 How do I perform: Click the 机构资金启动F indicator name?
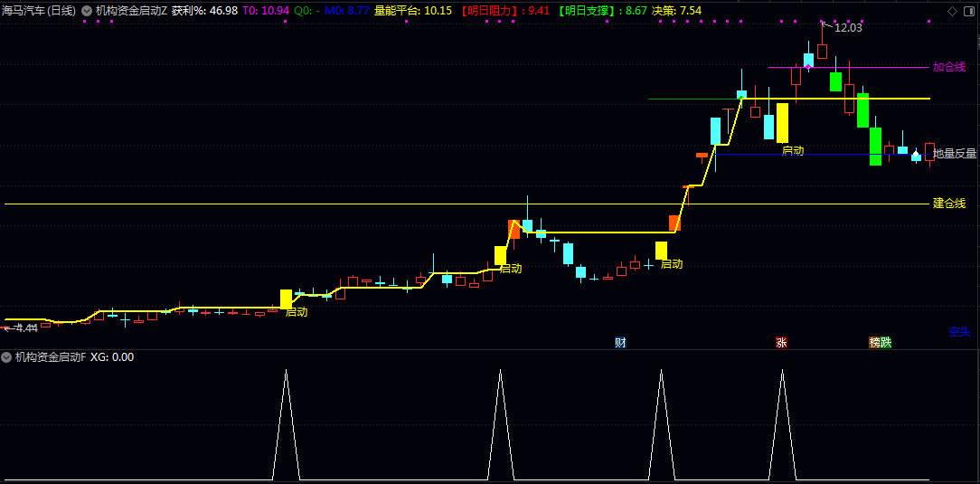(x=51, y=357)
